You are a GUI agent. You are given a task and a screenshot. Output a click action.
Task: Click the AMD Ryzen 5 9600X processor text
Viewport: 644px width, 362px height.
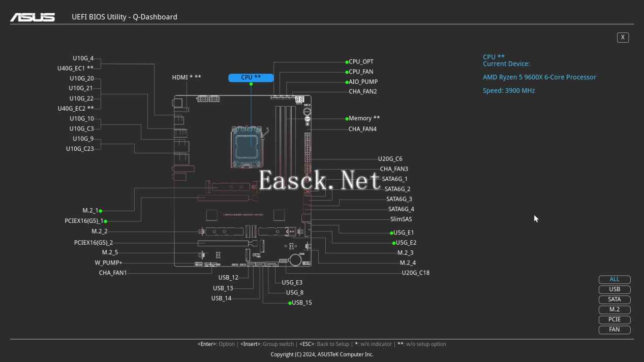coord(539,77)
